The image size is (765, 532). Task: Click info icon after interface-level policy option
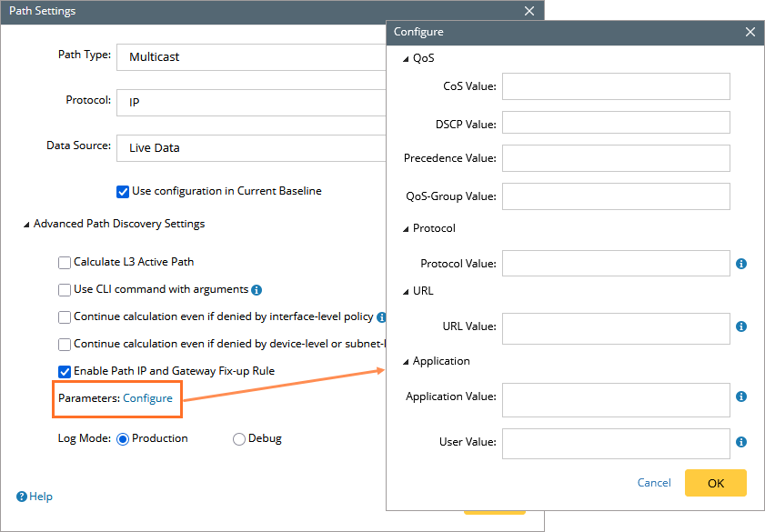tap(381, 317)
